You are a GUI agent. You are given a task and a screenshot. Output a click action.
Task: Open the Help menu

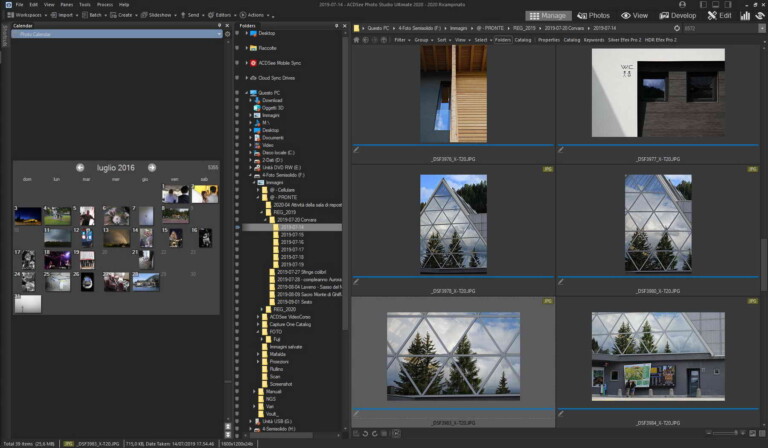[x=124, y=4]
